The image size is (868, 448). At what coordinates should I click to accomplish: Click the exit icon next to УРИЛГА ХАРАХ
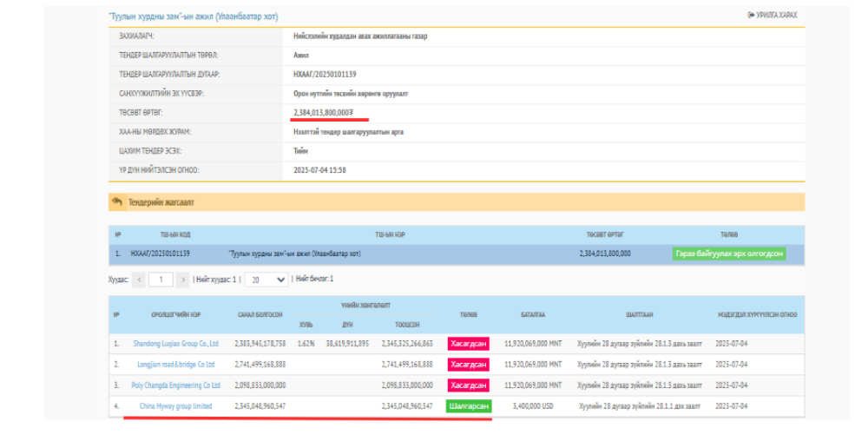pyautogui.click(x=750, y=16)
